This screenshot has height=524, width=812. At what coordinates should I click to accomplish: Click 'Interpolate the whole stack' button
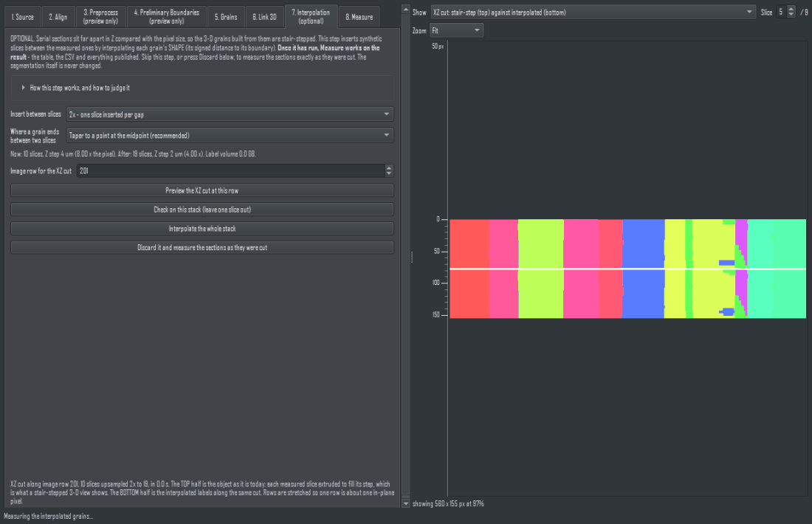202,229
